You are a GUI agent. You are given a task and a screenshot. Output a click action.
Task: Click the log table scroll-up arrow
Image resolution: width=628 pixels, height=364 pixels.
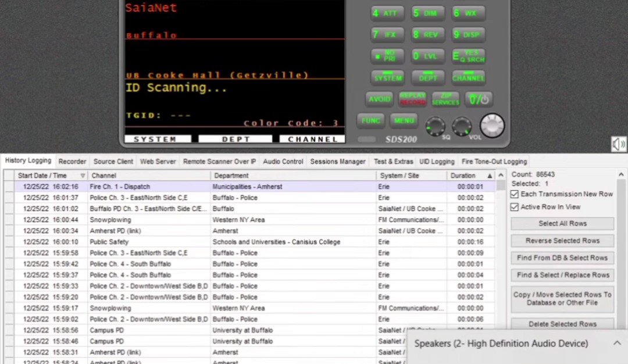501,175
